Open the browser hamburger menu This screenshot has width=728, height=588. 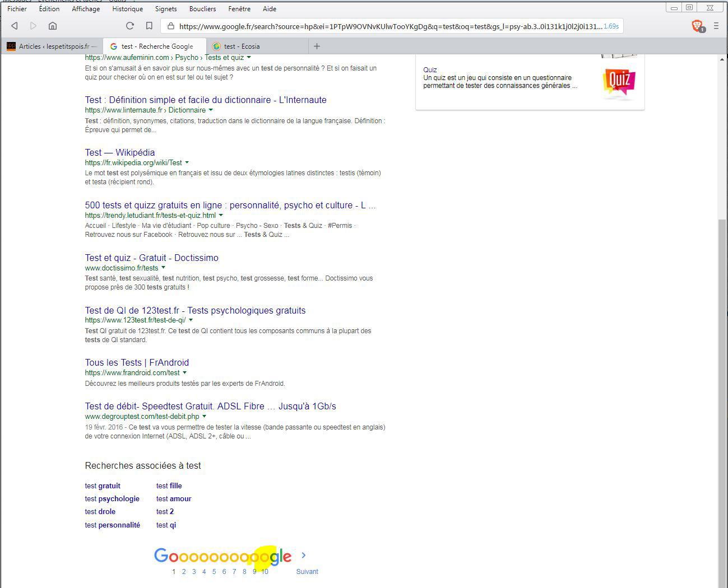(716, 26)
